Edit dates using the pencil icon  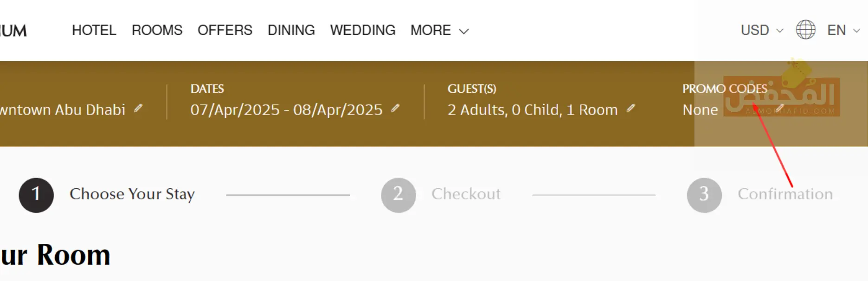(395, 109)
